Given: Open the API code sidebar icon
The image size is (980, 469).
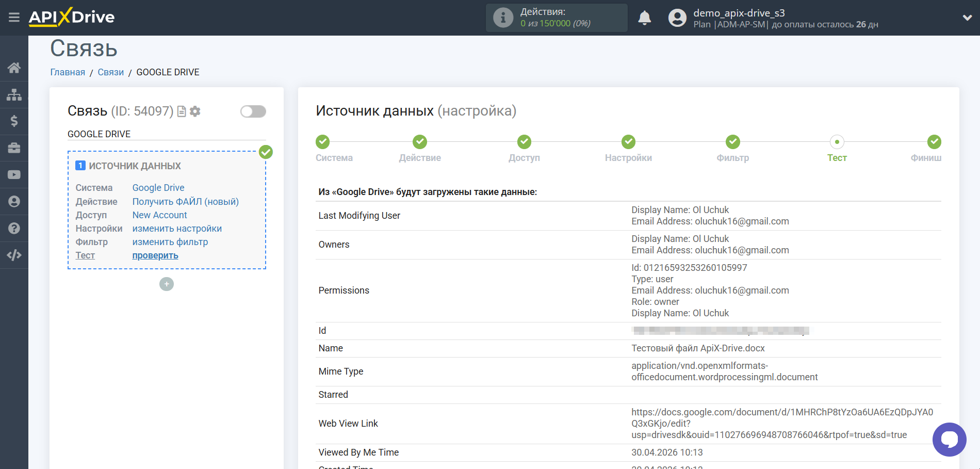Looking at the screenshot, I should (14, 255).
